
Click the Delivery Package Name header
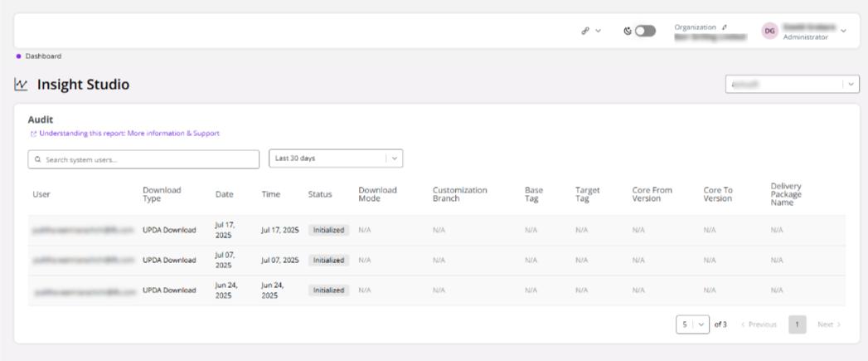(x=786, y=194)
